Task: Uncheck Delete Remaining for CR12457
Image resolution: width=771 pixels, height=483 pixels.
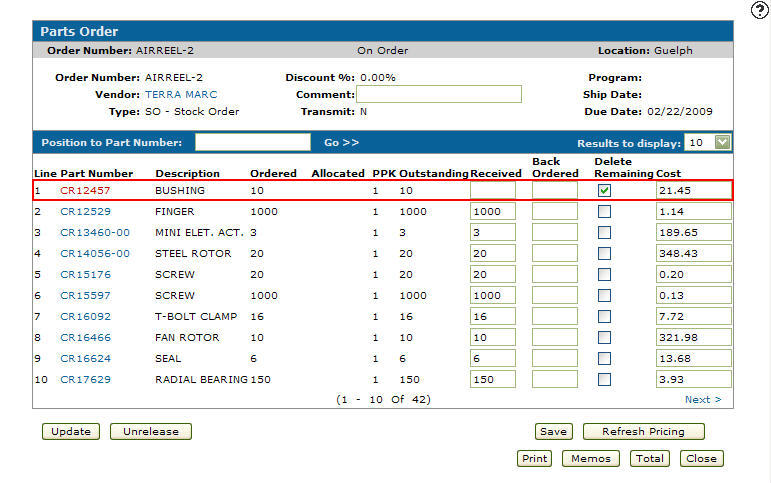Action: [x=604, y=190]
